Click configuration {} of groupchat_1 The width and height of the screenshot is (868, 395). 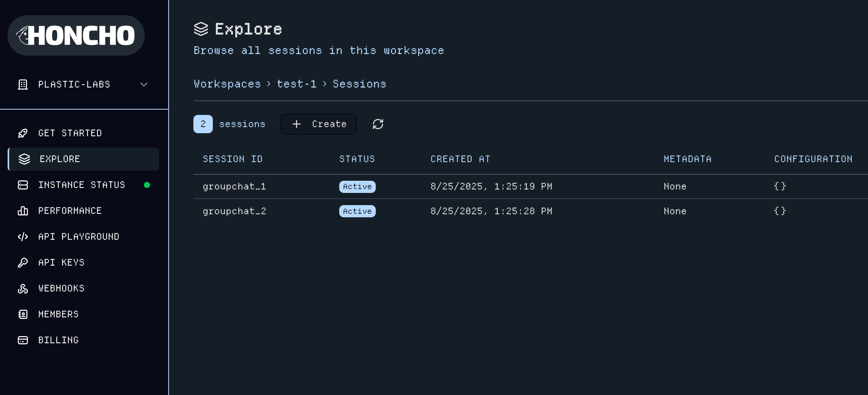780,186
